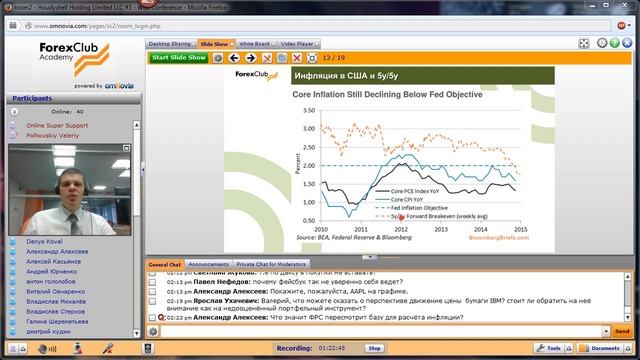Click the status icon at bottom left
The height and width of the screenshot is (360, 640).
click(x=13, y=349)
